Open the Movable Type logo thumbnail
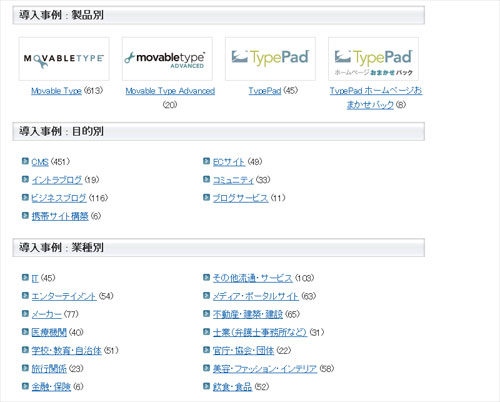 [x=64, y=59]
